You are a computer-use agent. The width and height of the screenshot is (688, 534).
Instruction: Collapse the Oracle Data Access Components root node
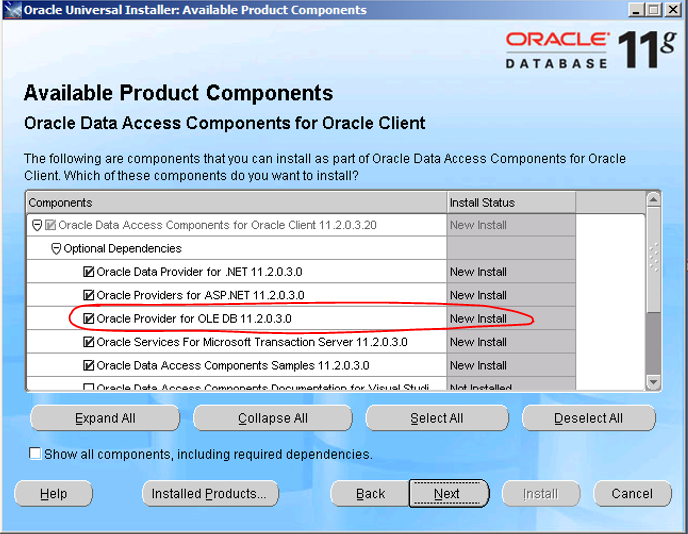click(37, 225)
